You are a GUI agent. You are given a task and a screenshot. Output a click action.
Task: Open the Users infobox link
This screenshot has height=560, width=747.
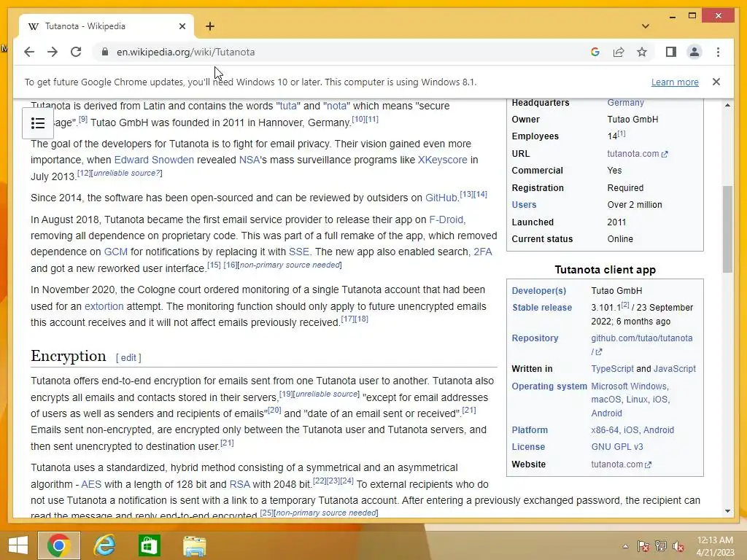pyautogui.click(x=524, y=205)
